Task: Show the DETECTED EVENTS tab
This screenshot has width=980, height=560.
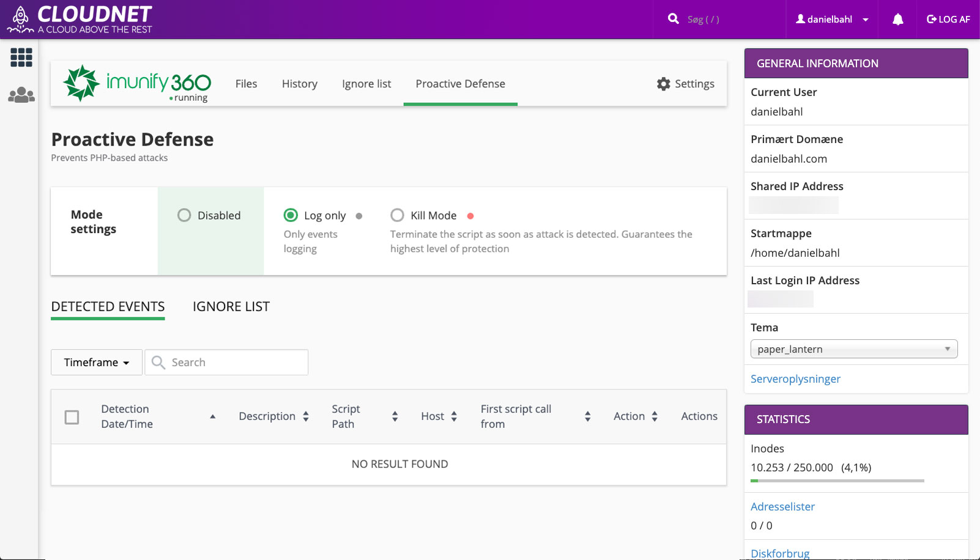Action: (x=108, y=307)
